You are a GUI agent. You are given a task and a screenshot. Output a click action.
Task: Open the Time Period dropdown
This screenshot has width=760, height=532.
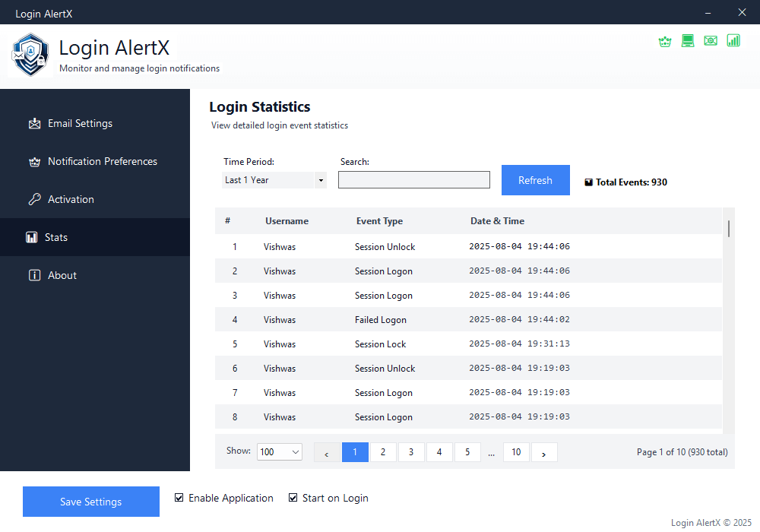[274, 180]
